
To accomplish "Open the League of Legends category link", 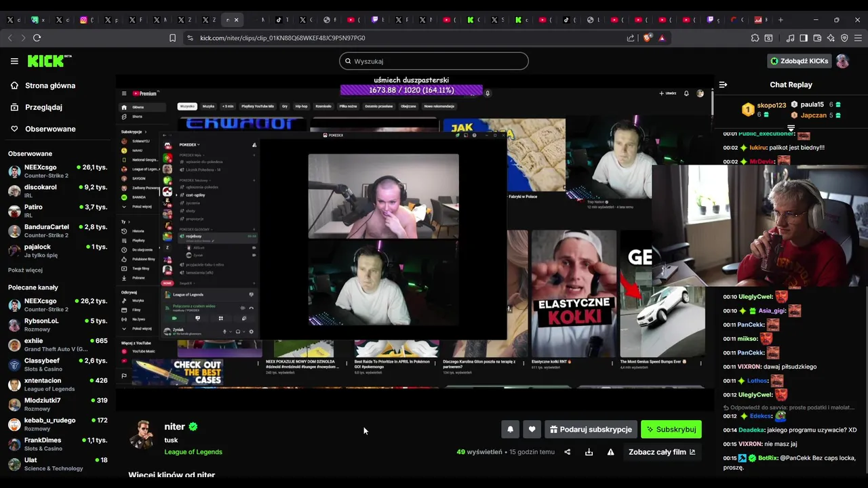I will click(193, 452).
